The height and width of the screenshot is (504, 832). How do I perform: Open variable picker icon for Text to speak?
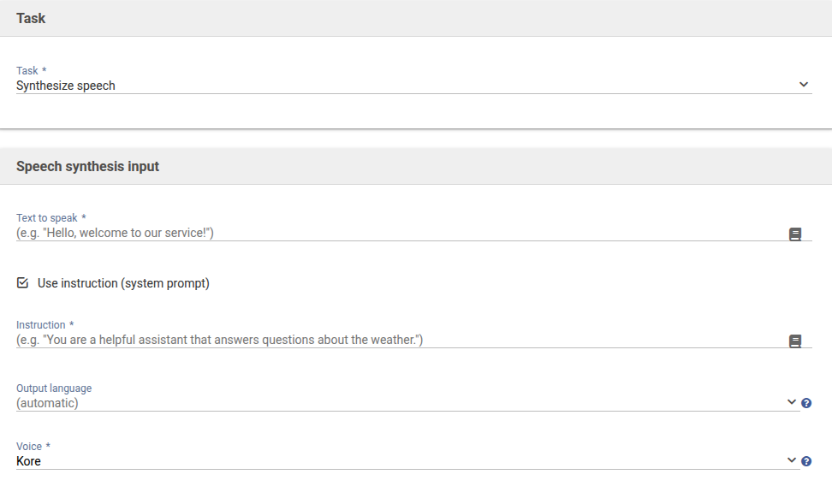point(795,234)
